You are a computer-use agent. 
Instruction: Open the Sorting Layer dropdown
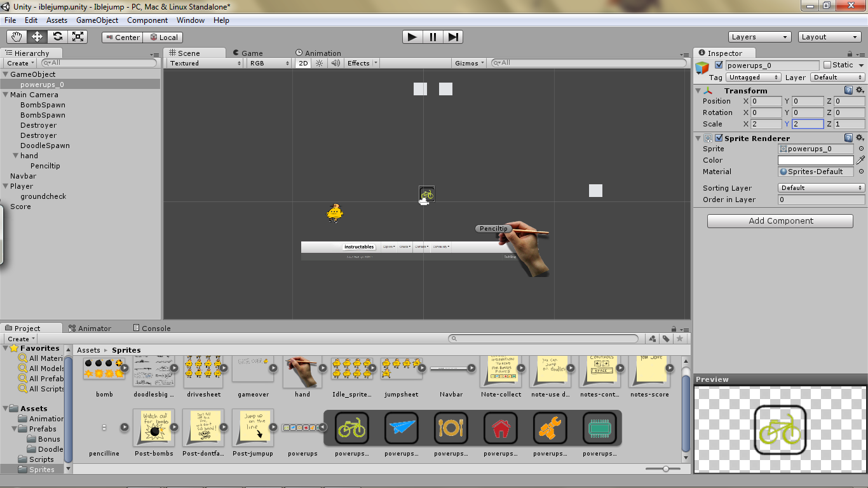tap(822, 187)
